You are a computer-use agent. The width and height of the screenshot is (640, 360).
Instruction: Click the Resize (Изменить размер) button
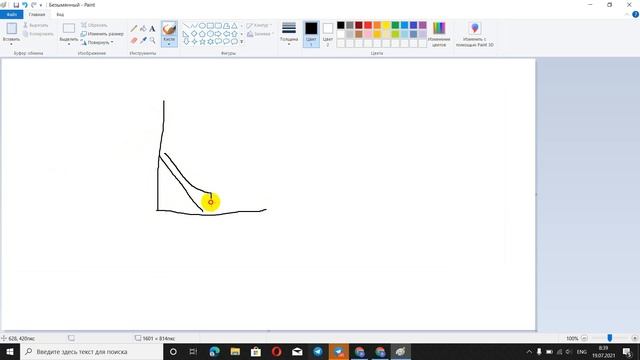(x=102, y=34)
